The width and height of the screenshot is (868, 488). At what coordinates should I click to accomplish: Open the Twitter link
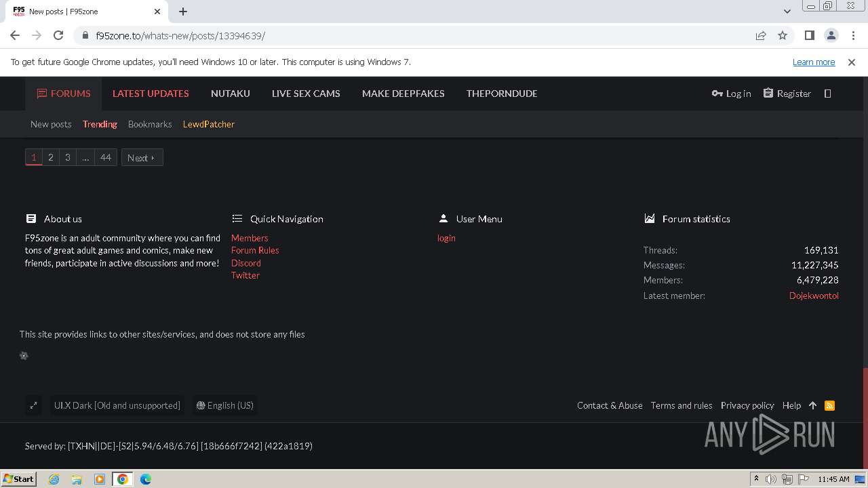tap(245, 275)
